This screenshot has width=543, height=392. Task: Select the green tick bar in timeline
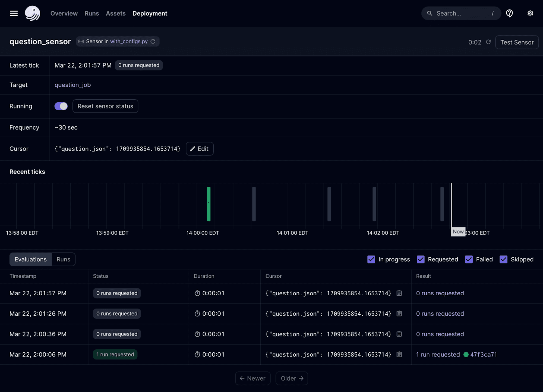[x=209, y=204]
